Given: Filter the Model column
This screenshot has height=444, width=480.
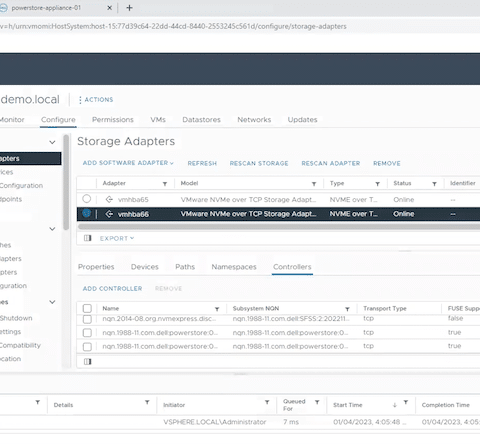Looking at the screenshot, I should tap(314, 184).
